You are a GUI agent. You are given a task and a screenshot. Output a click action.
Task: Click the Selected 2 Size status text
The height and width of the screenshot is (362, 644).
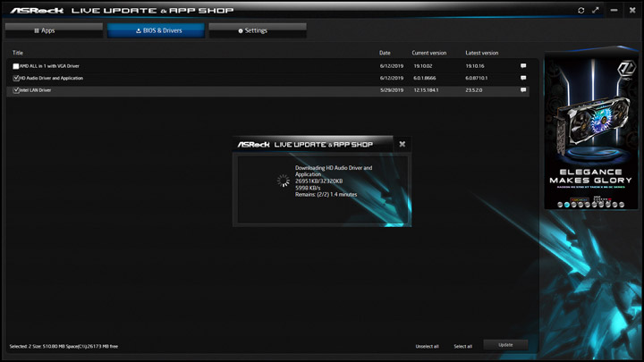coord(64,347)
